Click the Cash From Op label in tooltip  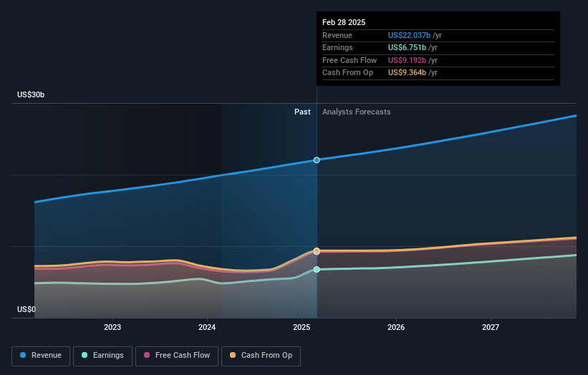pos(347,73)
